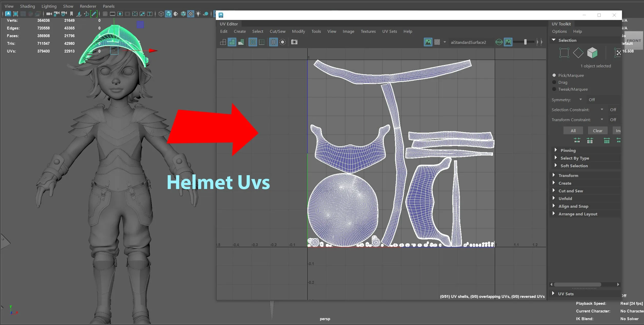Toggle wireframe on shaded cube icon
Image resolution: width=644 pixels, height=325 pixels.
pos(183,14)
